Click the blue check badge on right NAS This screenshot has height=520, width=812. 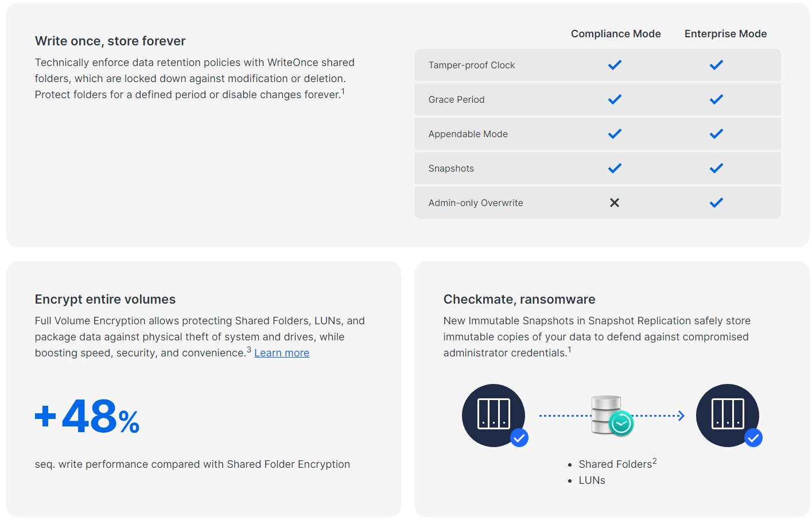point(753,438)
